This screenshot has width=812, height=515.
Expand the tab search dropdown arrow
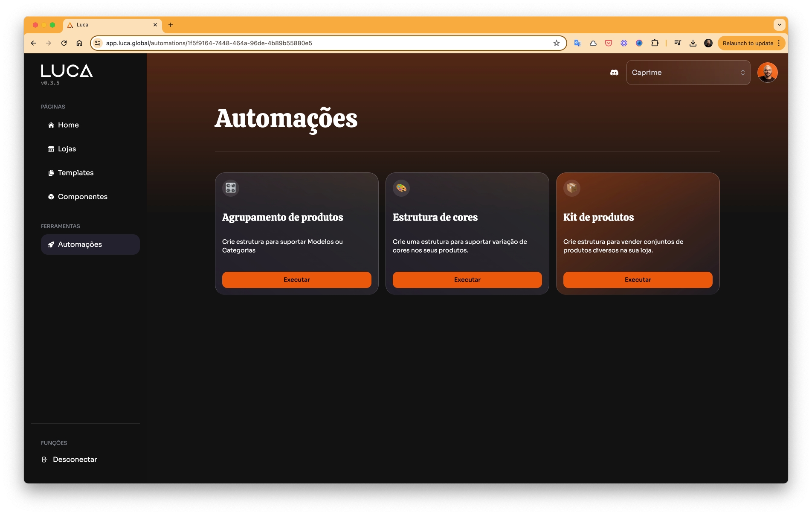pyautogui.click(x=779, y=25)
